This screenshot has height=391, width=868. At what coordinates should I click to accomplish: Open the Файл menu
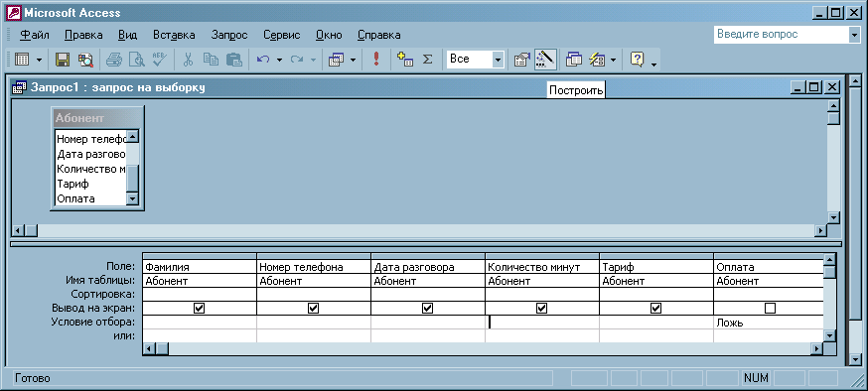35,35
